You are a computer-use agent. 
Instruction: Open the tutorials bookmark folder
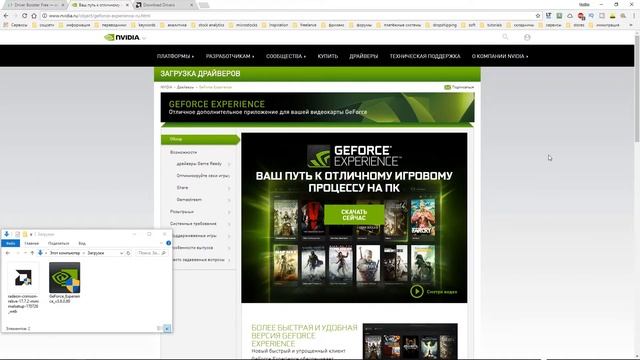(x=491, y=25)
